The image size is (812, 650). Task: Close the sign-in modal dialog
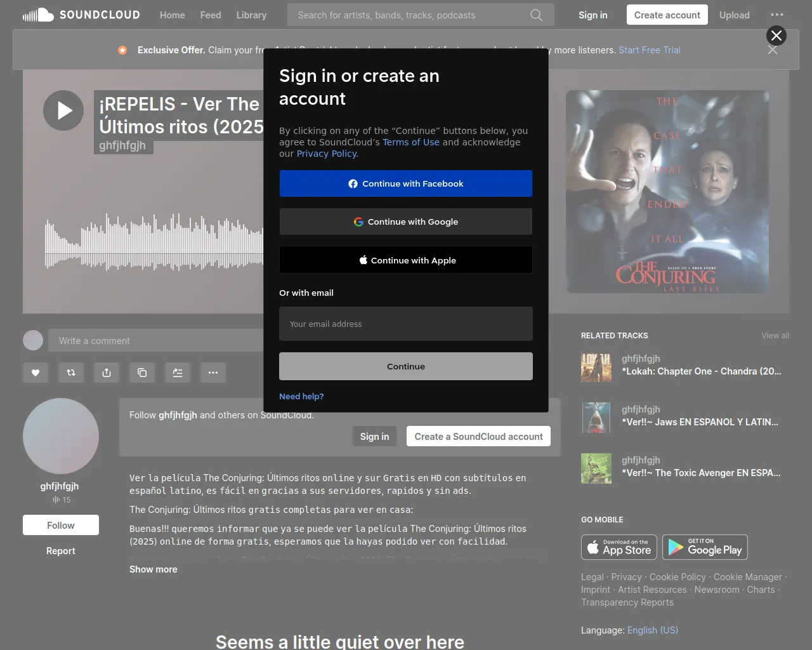[776, 36]
